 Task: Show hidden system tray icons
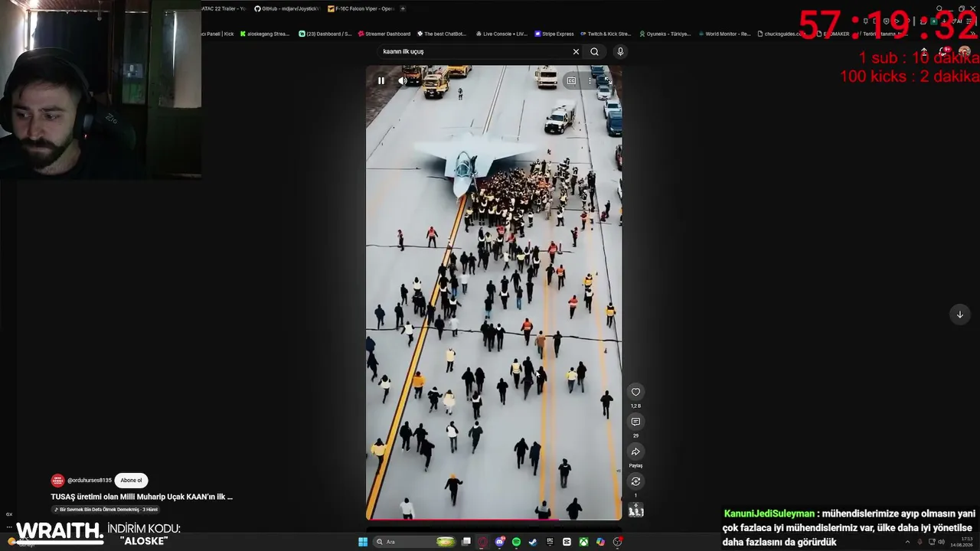pyautogui.click(x=907, y=542)
